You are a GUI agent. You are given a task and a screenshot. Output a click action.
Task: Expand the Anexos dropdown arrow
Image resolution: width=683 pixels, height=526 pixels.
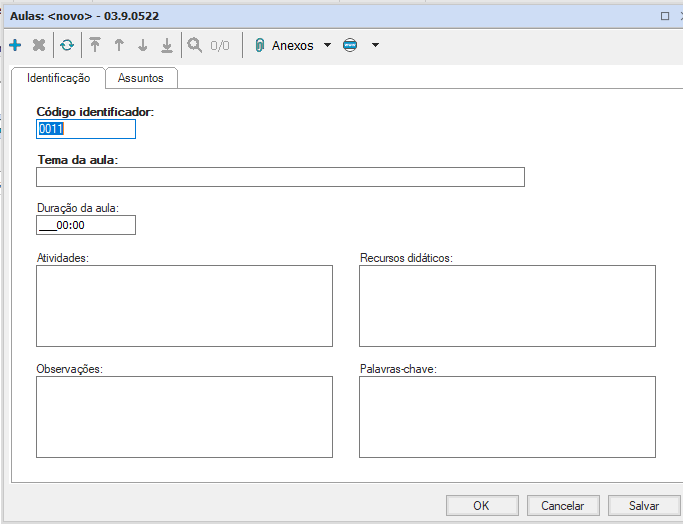tap(327, 45)
